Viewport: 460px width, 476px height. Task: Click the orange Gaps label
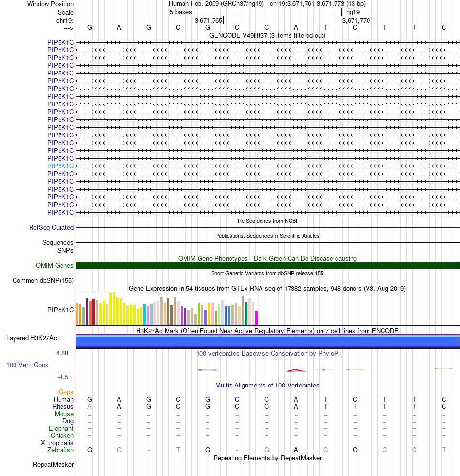point(66,392)
